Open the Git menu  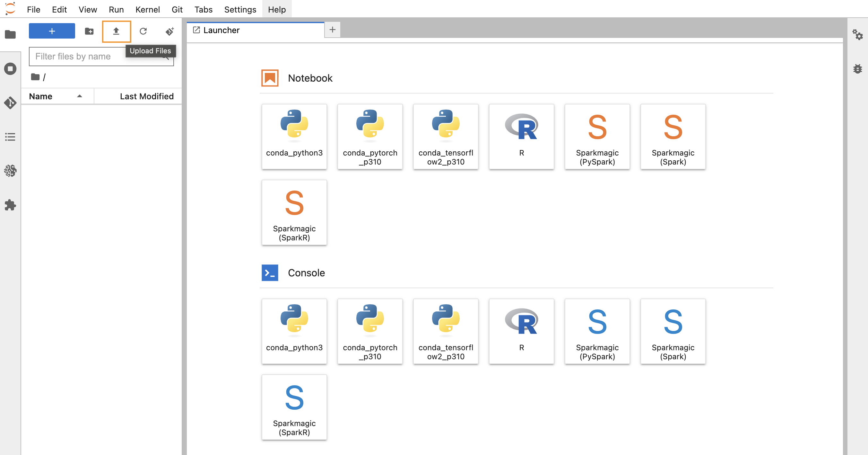coord(177,9)
